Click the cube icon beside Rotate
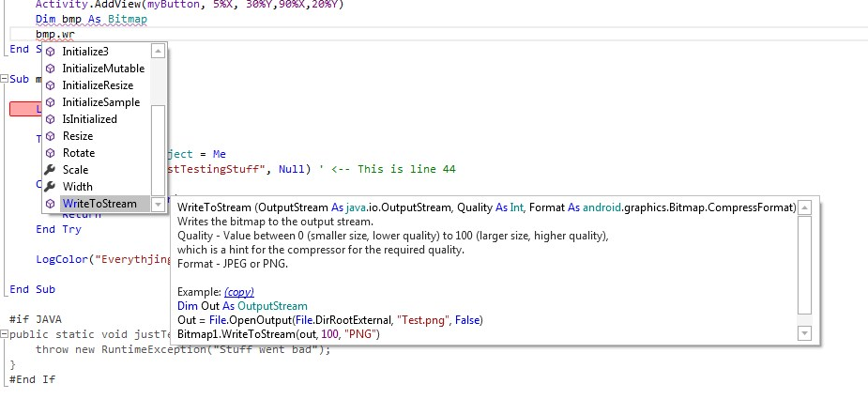 tap(51, 153)
